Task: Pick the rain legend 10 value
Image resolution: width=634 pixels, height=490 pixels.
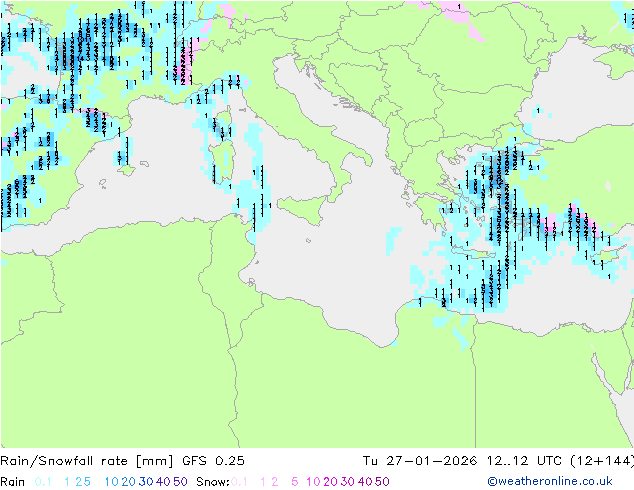Action: coord(111,482)
